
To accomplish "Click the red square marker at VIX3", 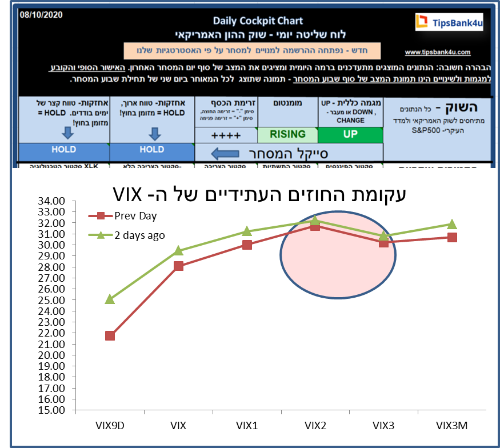I will point(383,243).
